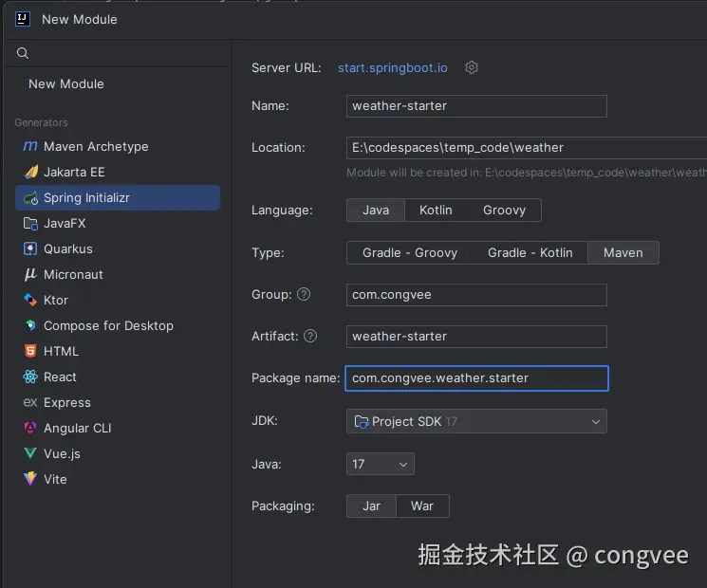Viewport: 707px width, 588px height.
Task: Select Express generator
Action: pos(118,402)
